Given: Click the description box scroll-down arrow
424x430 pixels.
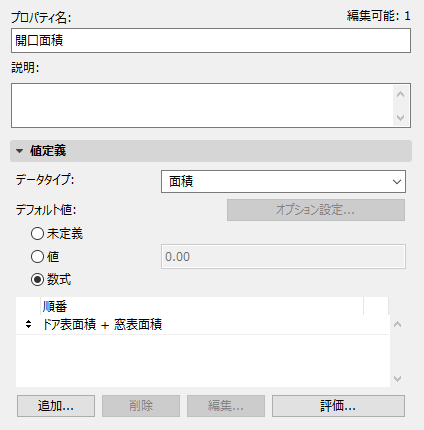Looking at the screenshot, I should coord(401,118).
